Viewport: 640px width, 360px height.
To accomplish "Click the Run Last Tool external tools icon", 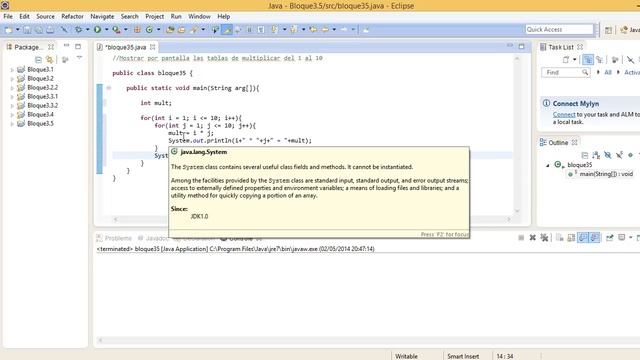I will point(116,29).
